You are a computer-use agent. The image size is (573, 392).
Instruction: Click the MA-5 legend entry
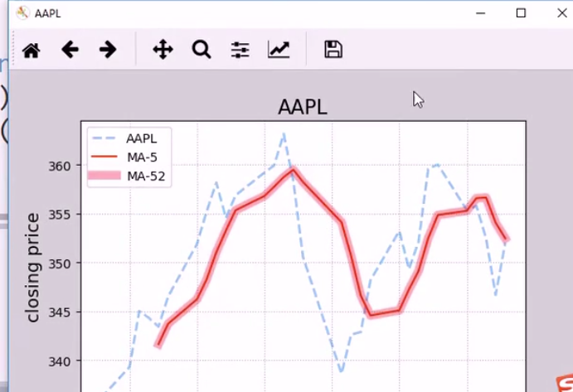(124, 157)
